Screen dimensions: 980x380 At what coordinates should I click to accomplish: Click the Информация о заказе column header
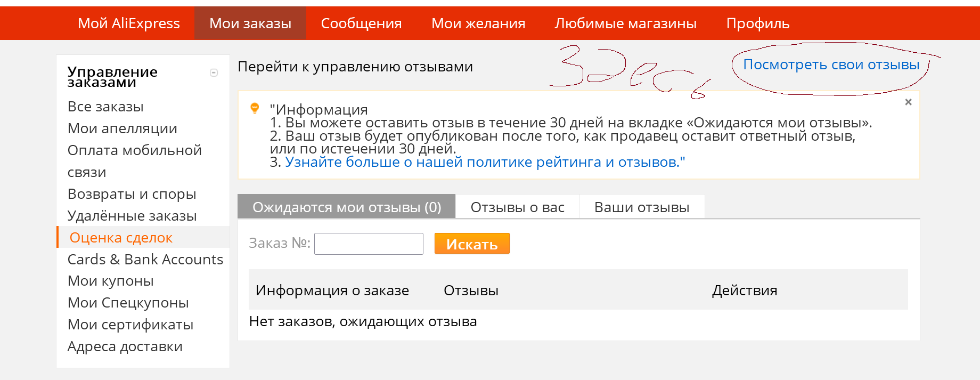pos(332,290)
